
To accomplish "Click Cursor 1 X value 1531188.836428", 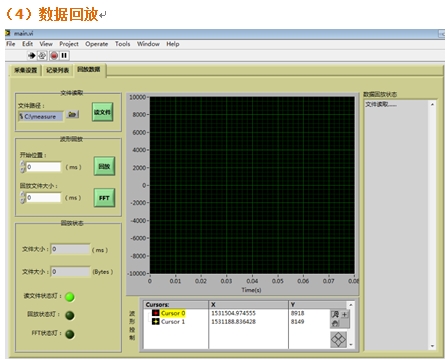I will pos(233,322).
